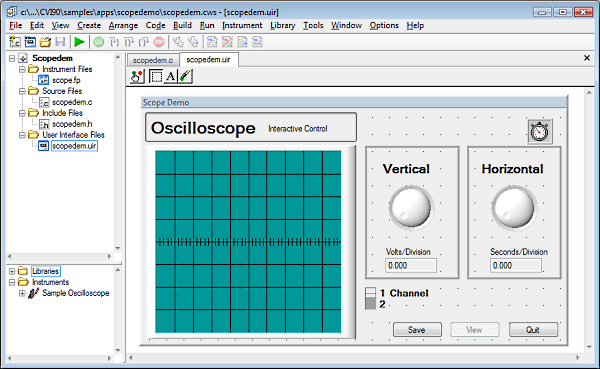Click the new C source file icon
The height and width of the screenshot is (369, 600).
coord(15,42)
